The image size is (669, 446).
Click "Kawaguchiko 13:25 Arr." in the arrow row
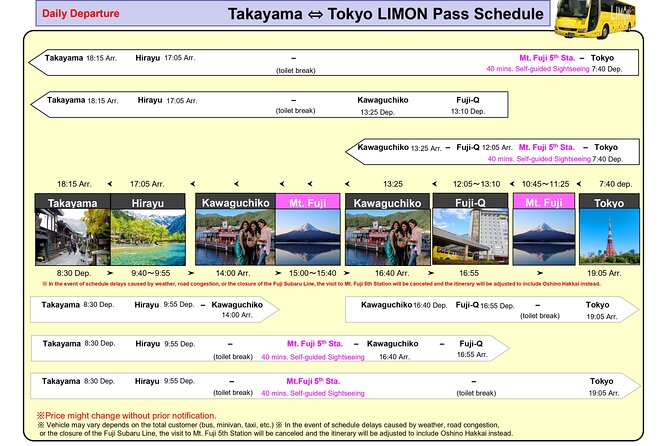click(x=399, y=148)
